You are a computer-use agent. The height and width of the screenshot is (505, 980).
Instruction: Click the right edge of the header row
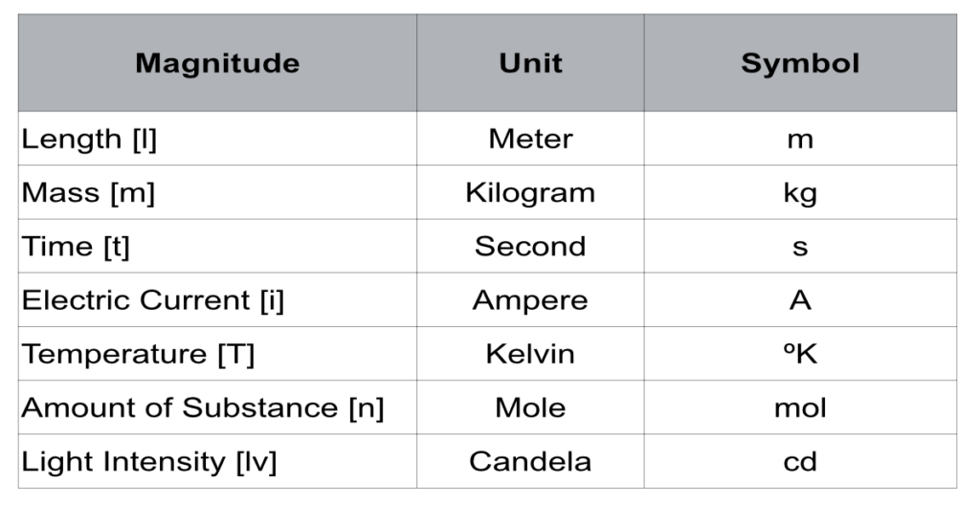(956, 63)
